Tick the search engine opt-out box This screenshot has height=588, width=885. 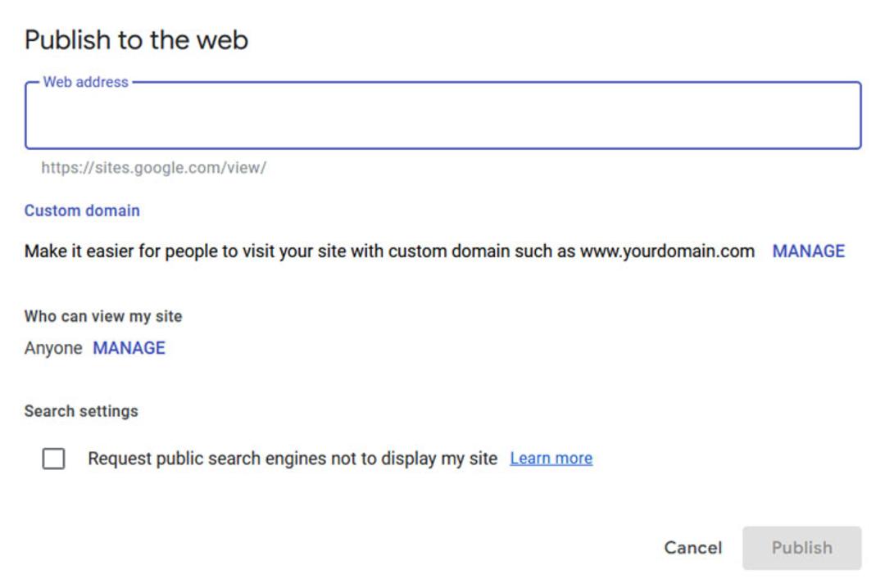coord(53,459)
